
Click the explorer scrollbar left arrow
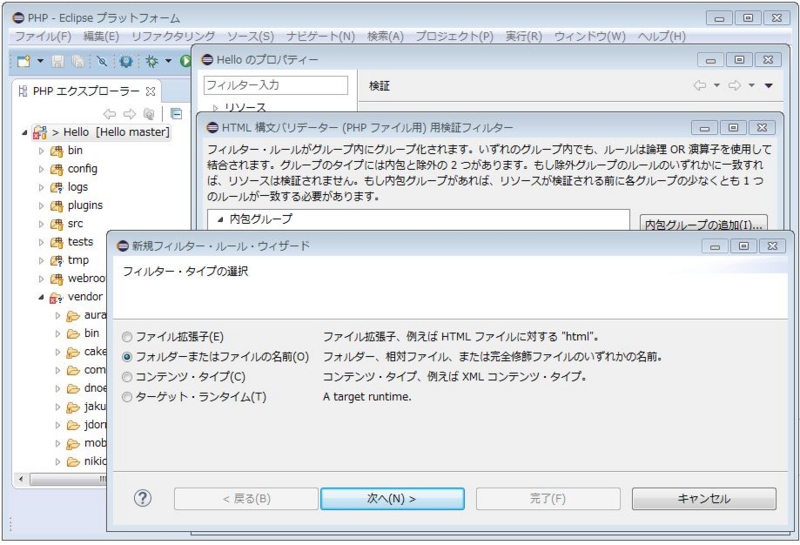click(x=21, y=479)
